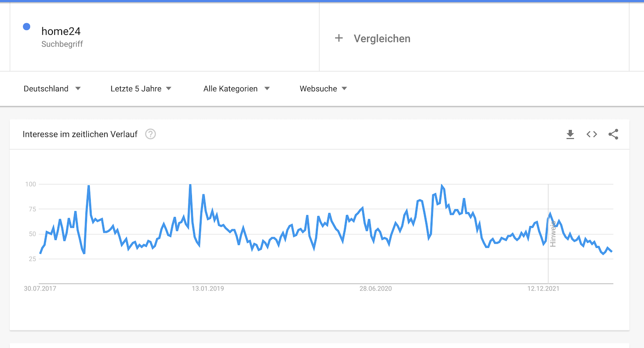Screen dimensions: 644x348
Task: Open the embed code for the trends chart
Action: coord(592,134)
